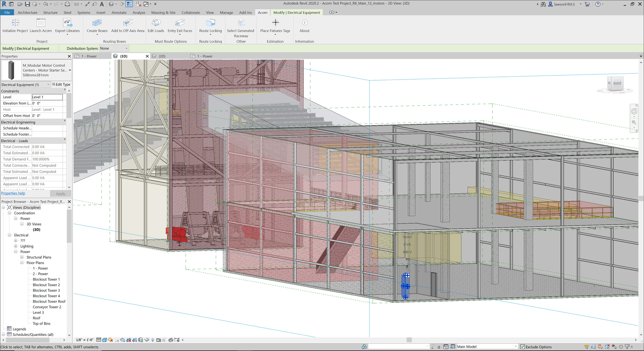Open Edit Loads tool

click(156, 26)
